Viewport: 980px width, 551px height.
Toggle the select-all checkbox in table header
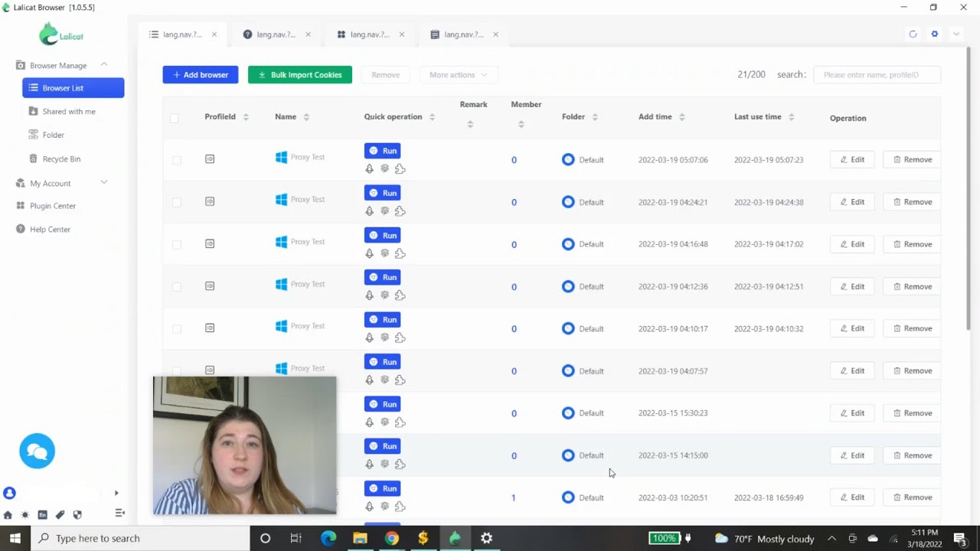click(175, 118)
